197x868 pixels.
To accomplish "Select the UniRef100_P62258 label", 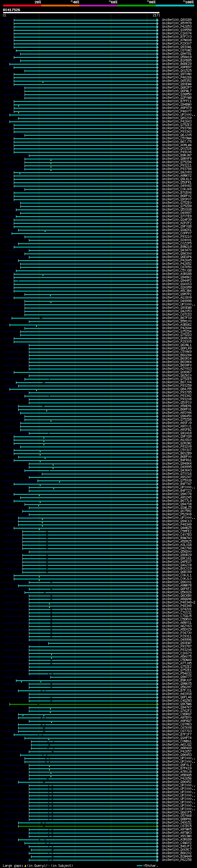I will click(x=177, y=860).
